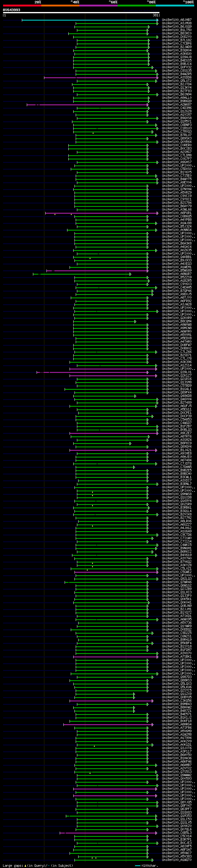
Task: Click the UniRef100_C0RER0 label
Action: [x=177, y=145]
